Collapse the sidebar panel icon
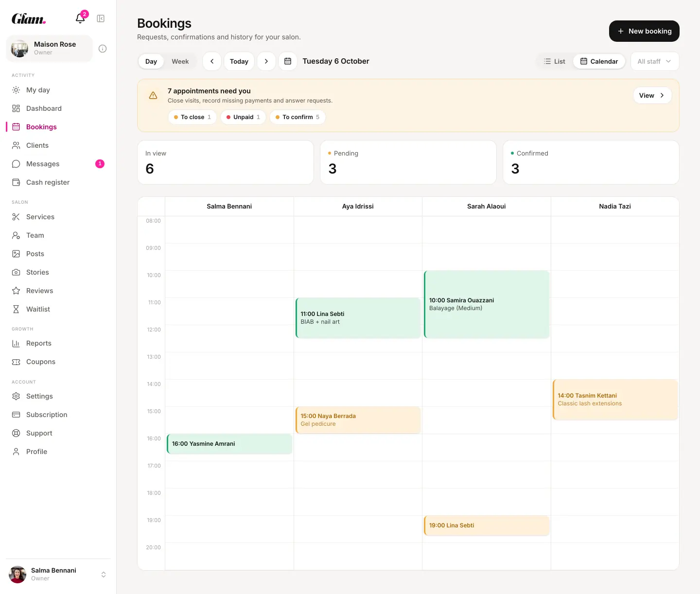Viewport: 700px width, 594px height. click(x=101, y=18)
